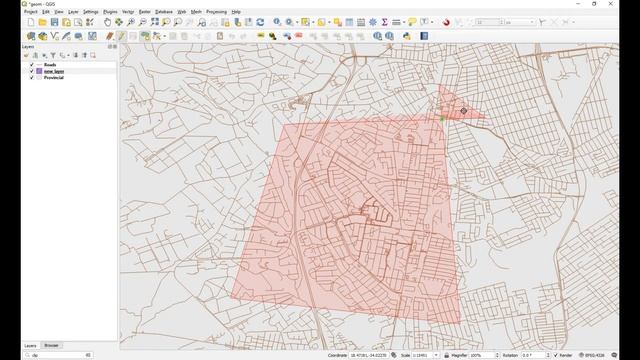Open the blue help book icon
Viewport: 640px width, 360px height.
click(x=424, y=36)
